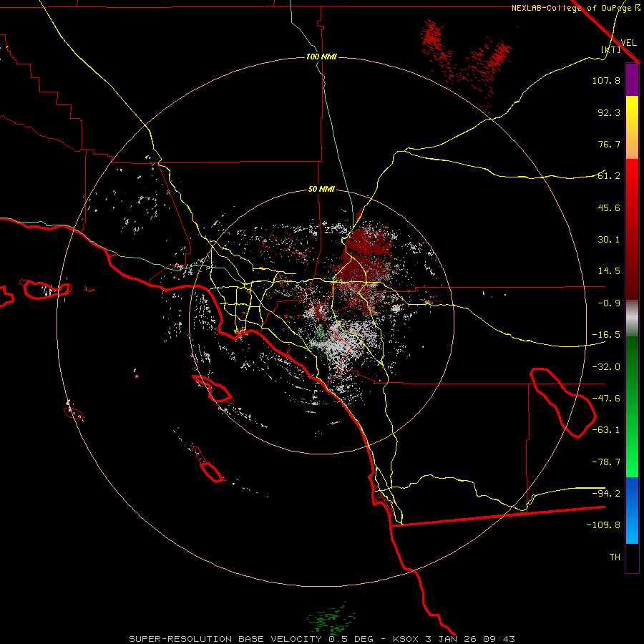Click the Super-Resolution Base Velocity caption

321,639
